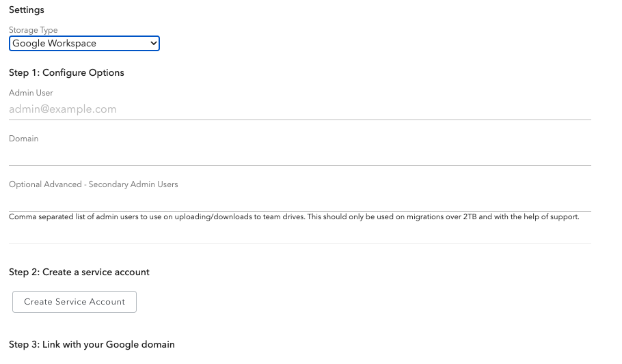
Task: Focus the Domain input field
Action: pos(299,155)
